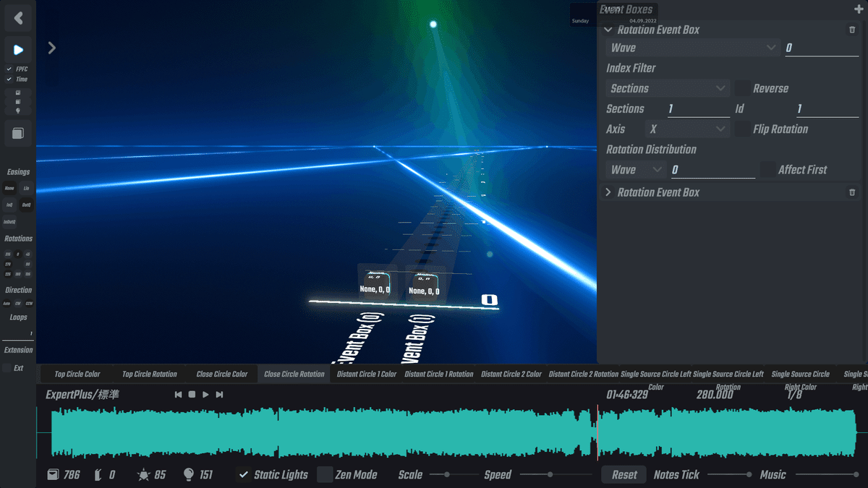Switch to the Close Circle Color tab
This screenshot has width=868, height=488.
pos(222,374)
